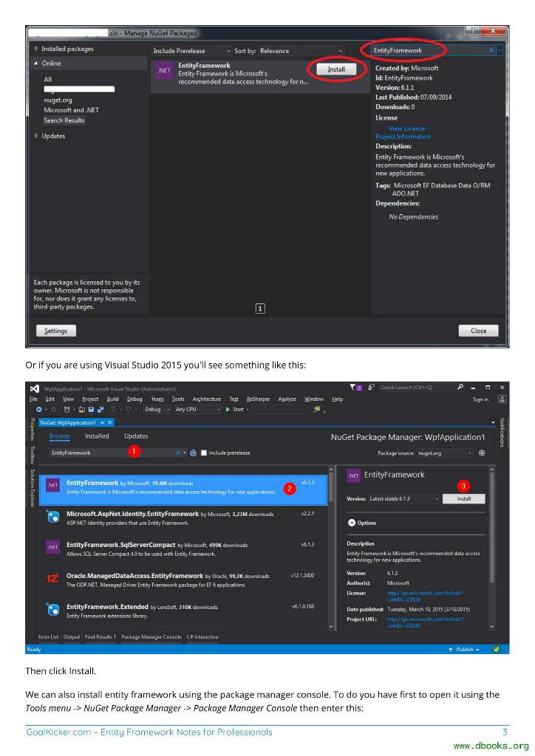Expand the Installed packages node
This screenshot has width=535, height=756.
coord(35,49)
